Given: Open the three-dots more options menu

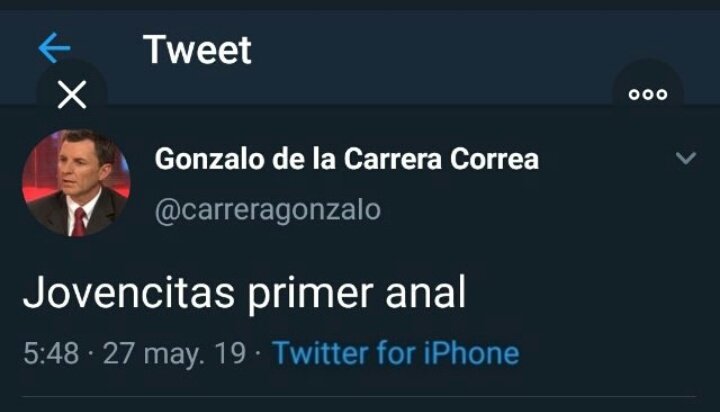Looking at the screenshot, I should pos(648,95).
